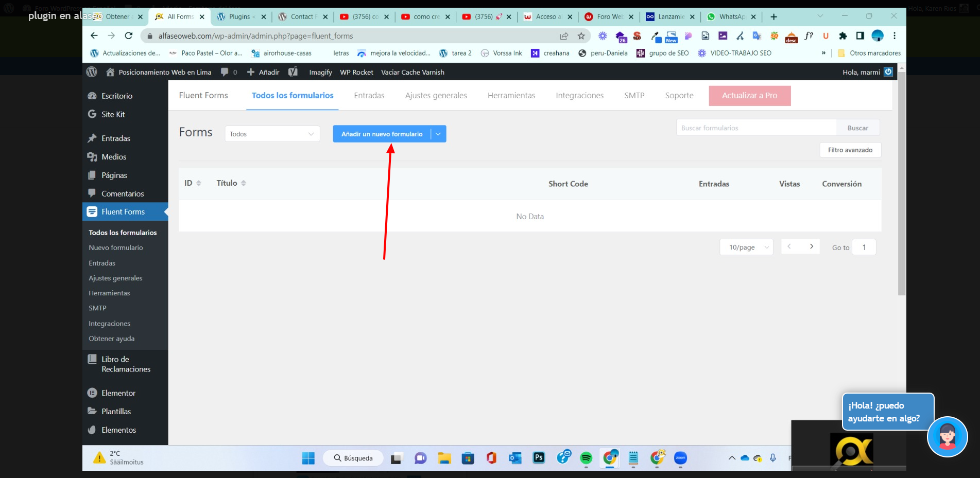Open the Chrome extensions puzzle icon
Viewport: 980px width, 478px height.
(x=843, y=36)
